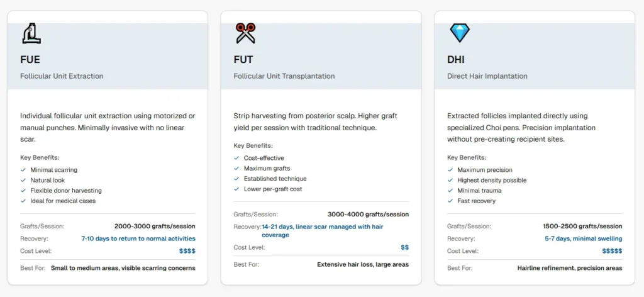Click the 5-7 days minimal swelling text
This screenshot has width=644, height=297.
click(x=583, y=238)
